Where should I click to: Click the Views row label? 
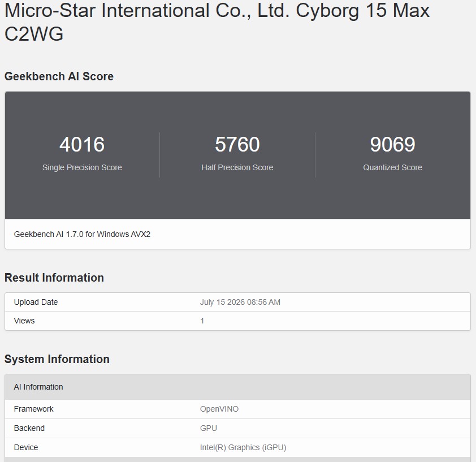pos(24,321)
